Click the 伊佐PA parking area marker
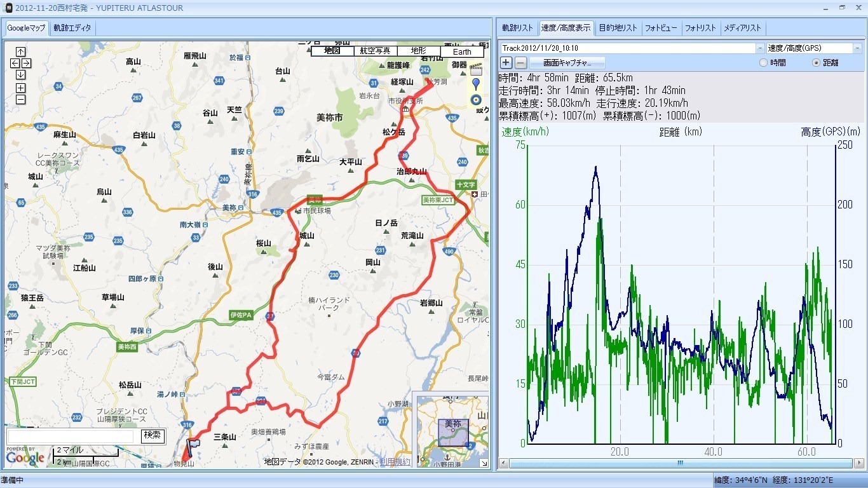868x488 pixels. point(240,315)
